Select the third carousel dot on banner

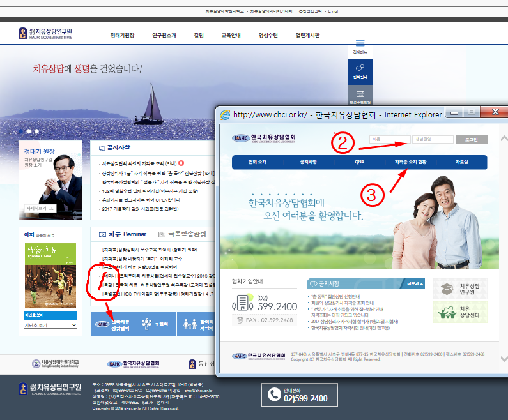point(36,131)
